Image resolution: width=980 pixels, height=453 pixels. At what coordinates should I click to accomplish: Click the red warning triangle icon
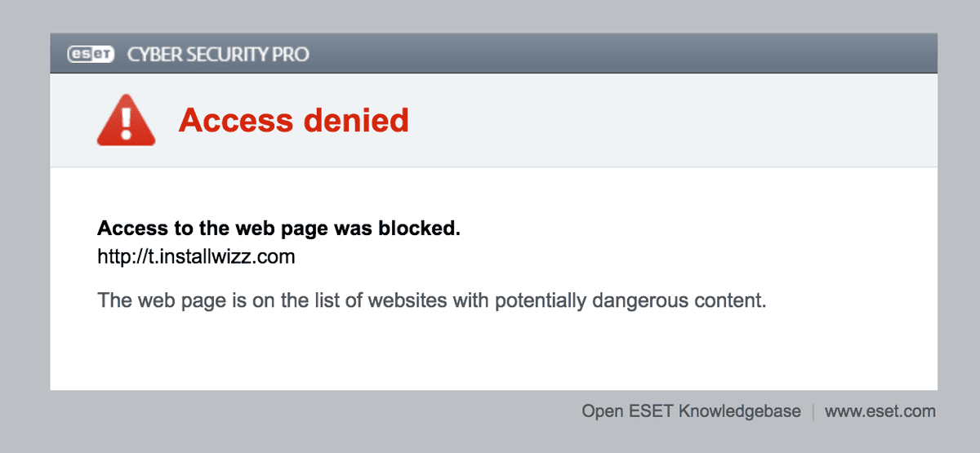(x=126, y=122)
